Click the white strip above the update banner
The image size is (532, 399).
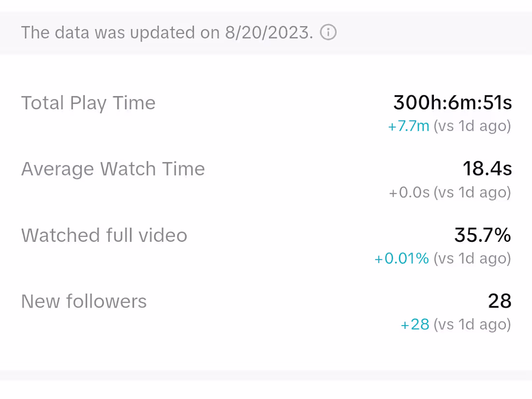(266, 5)
